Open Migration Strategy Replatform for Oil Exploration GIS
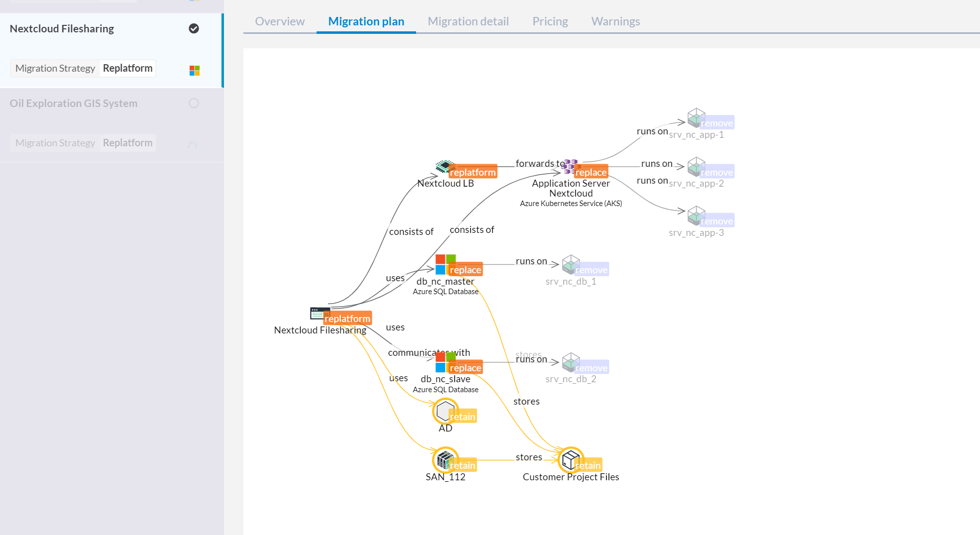This screenshot has height=535, width=980. (x=83, y=143)
